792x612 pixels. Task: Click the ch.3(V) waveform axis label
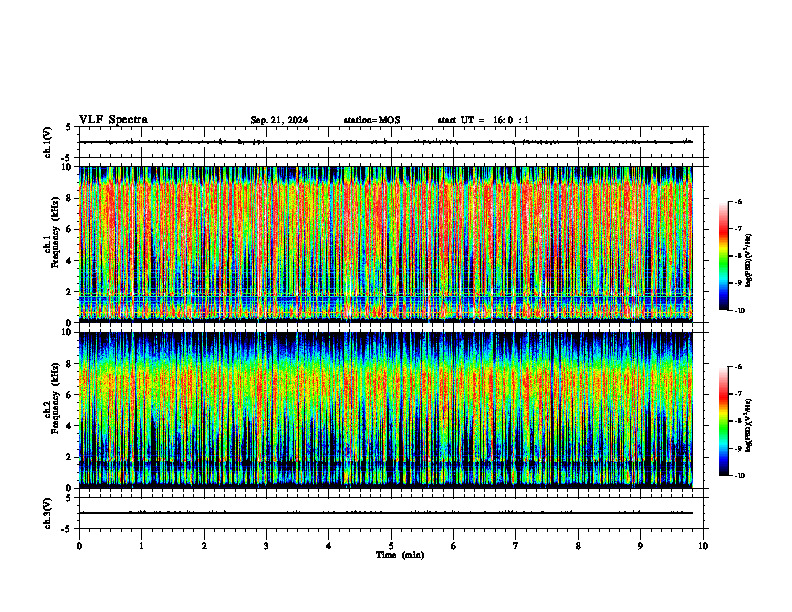[47, 513]
